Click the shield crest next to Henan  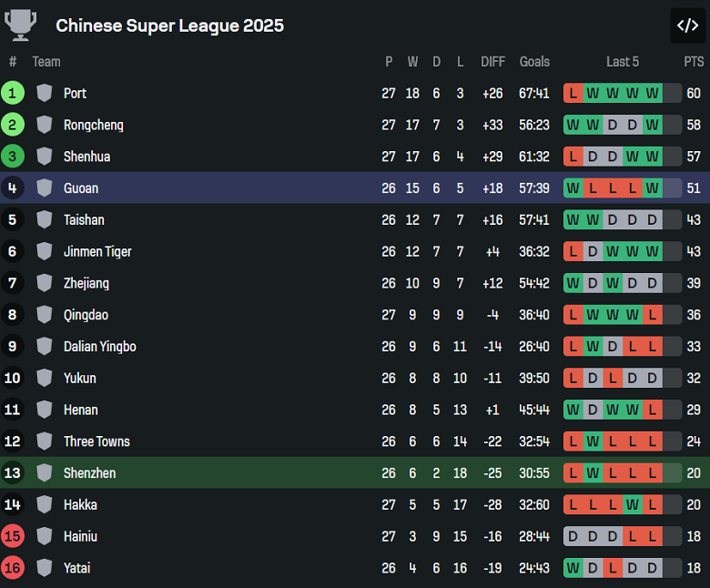point(45,410)
